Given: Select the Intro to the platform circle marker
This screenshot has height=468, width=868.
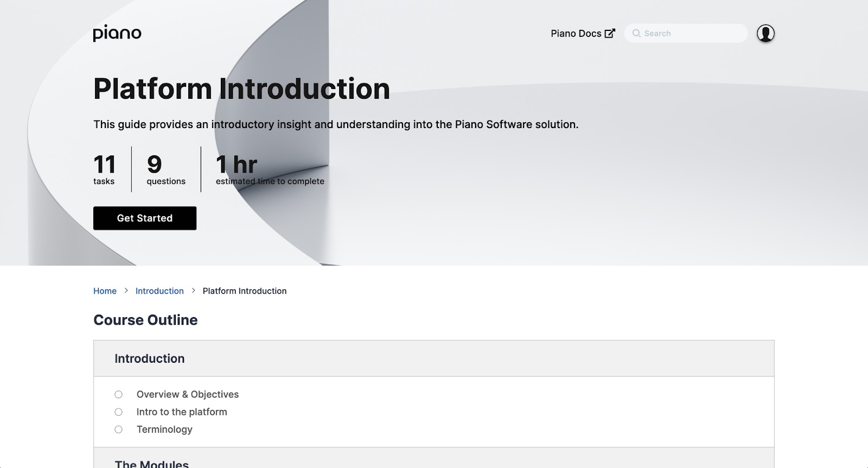Looking at the screenshot, I should (118, 412).
